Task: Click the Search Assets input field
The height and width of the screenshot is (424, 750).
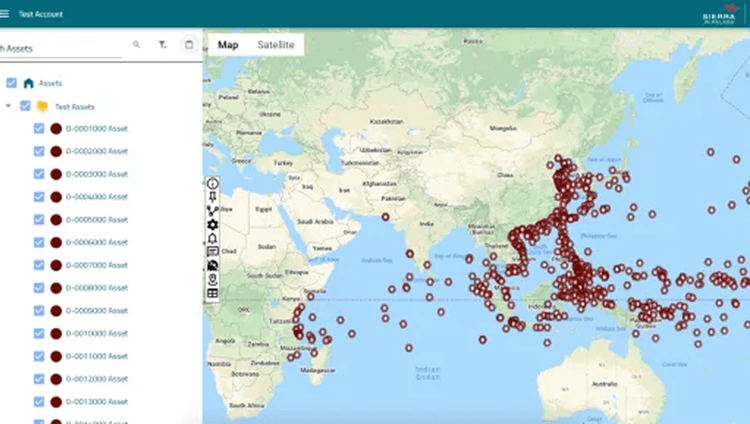Action: pyautogui.click(x=60, y=46)
